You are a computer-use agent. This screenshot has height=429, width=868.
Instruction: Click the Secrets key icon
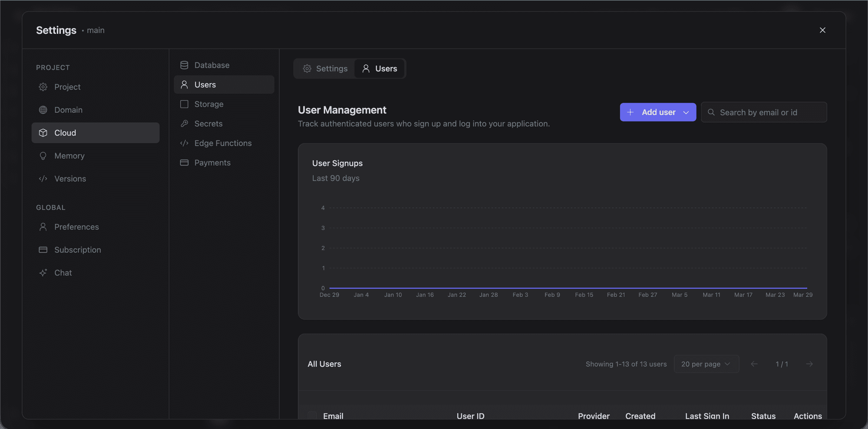184,124
